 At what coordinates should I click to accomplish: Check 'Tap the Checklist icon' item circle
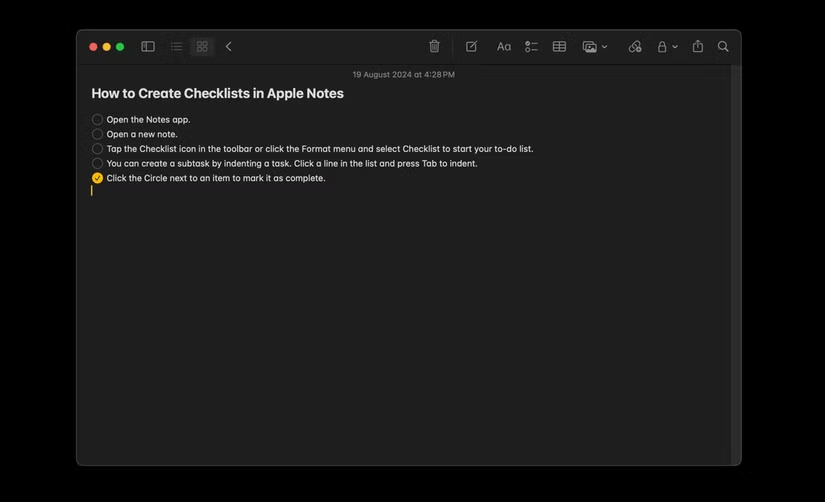pyautogui.click(x=97, y=149)
